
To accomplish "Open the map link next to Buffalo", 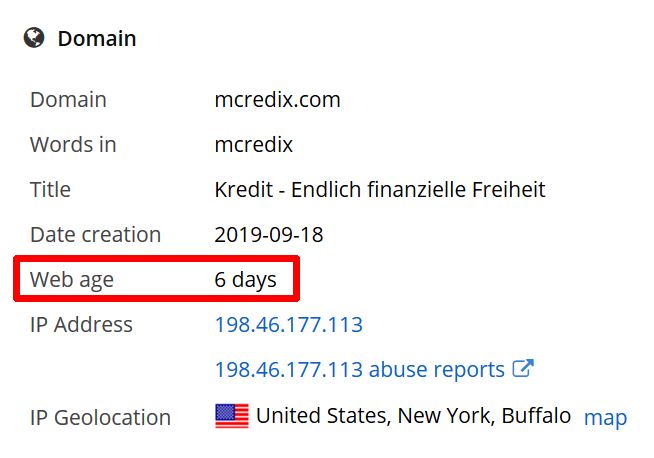I will click(605, 418).
